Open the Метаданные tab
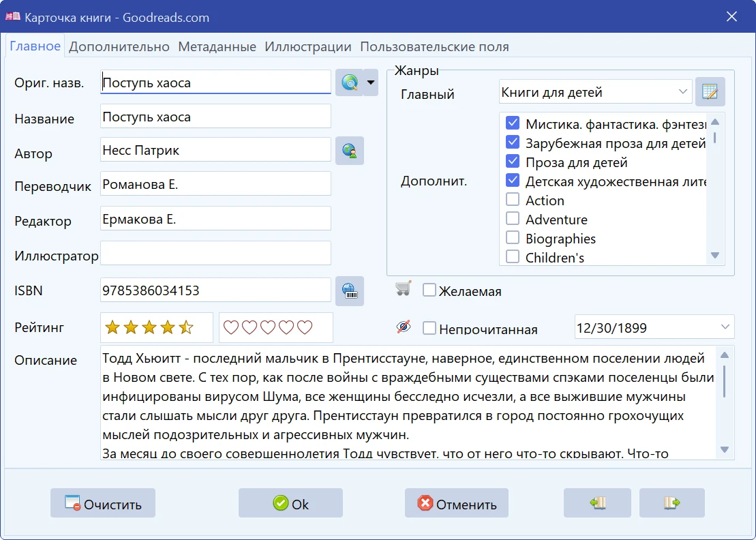756x540 pixels. tap(217, 47)
